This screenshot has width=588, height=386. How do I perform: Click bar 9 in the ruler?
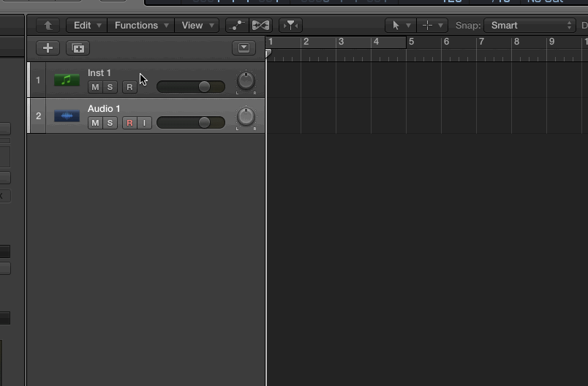tap(551, 42)
